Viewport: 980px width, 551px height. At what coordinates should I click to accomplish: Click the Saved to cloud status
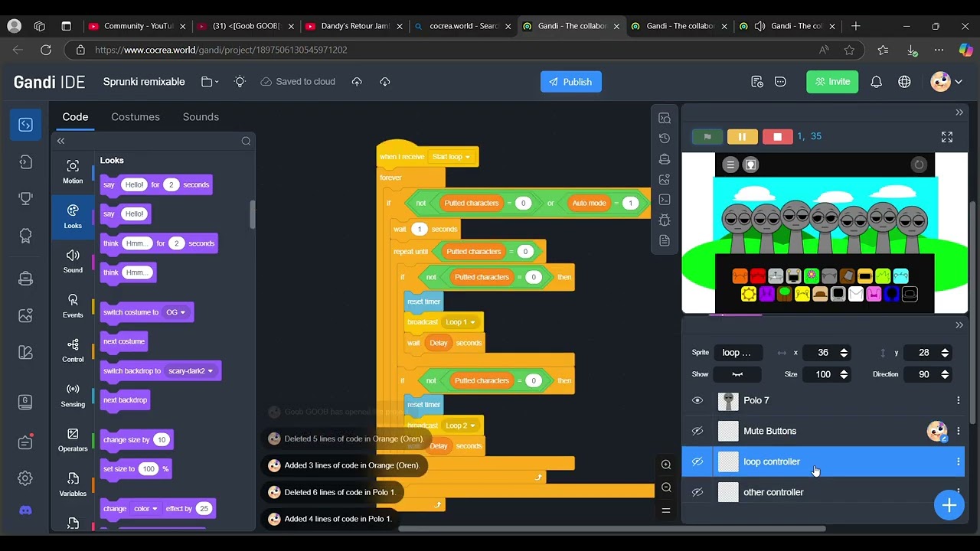(297, 82)
